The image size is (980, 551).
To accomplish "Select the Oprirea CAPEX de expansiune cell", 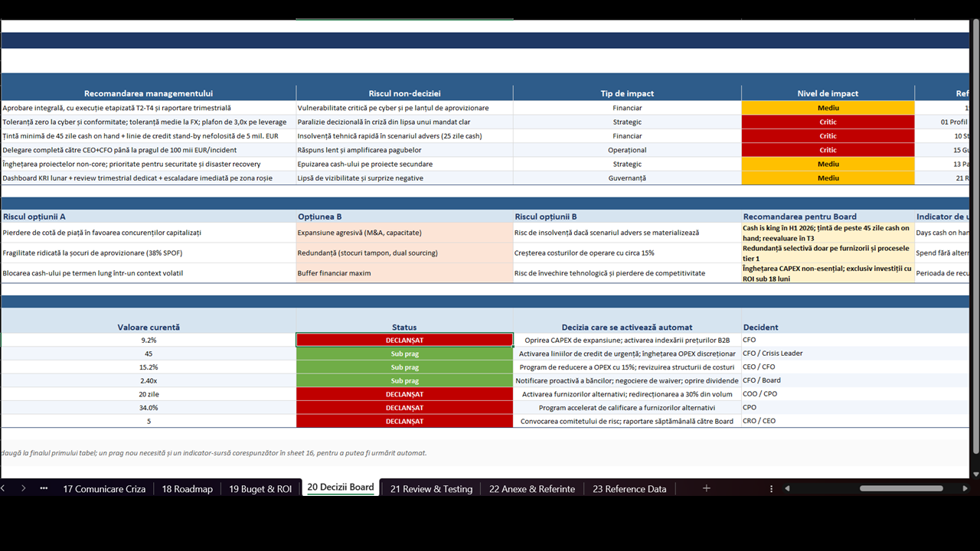I will click(x=627, y=340).
